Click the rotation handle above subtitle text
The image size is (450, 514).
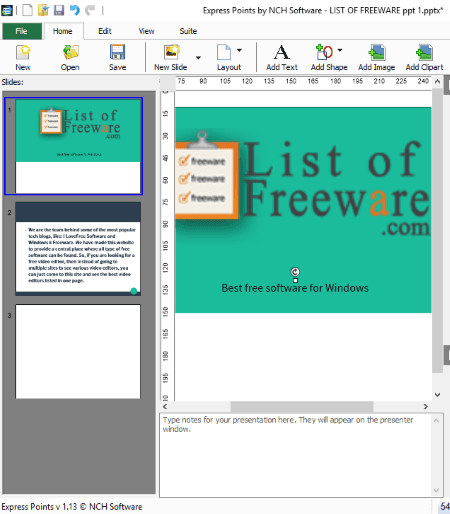(295, 272)
